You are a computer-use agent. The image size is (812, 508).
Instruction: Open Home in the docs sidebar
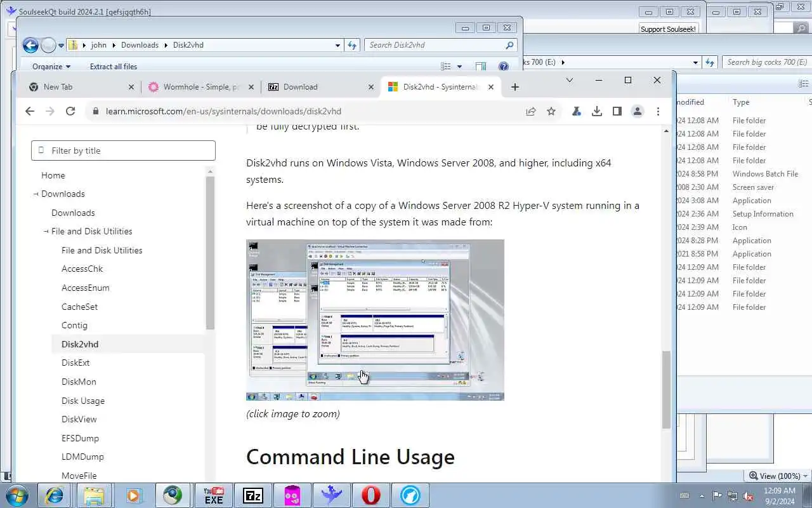[53, 175]
